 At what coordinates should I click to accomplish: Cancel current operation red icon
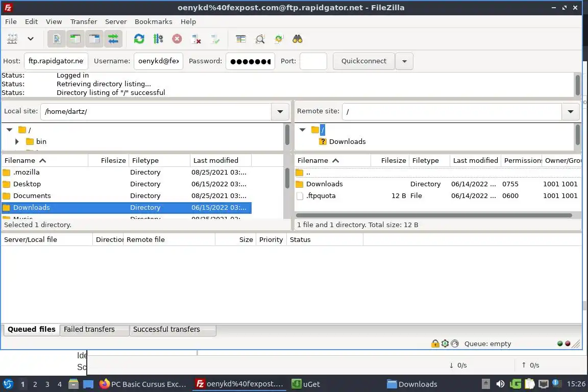[177, 39]
